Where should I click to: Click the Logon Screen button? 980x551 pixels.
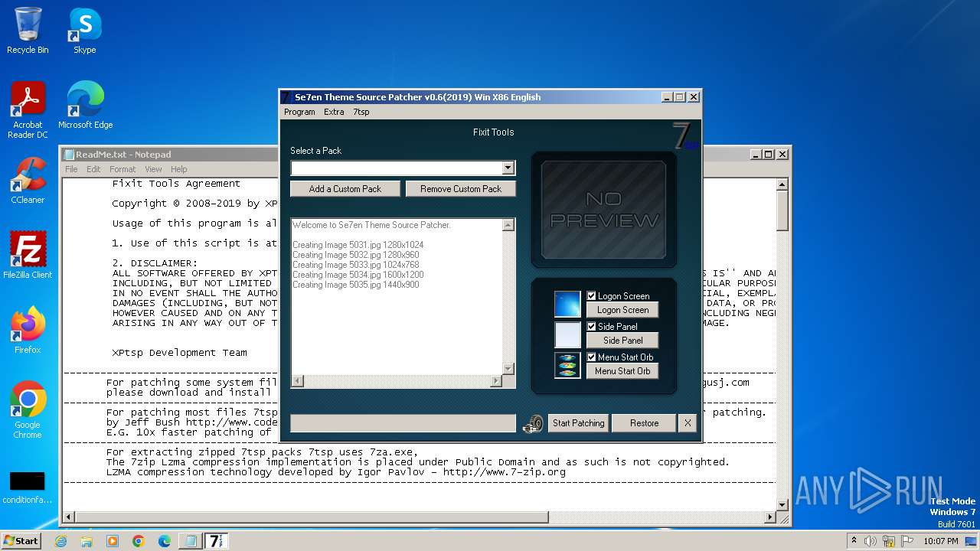tap(622, 310)
